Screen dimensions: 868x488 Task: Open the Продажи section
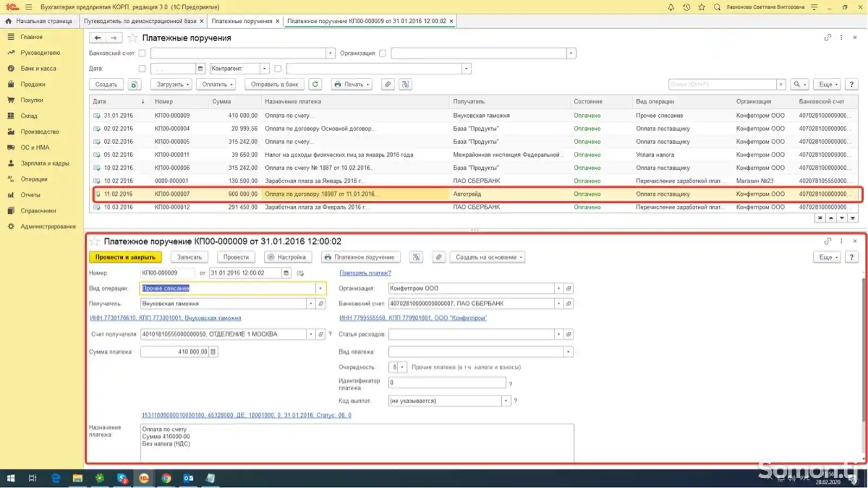click(x=33, y=84)
